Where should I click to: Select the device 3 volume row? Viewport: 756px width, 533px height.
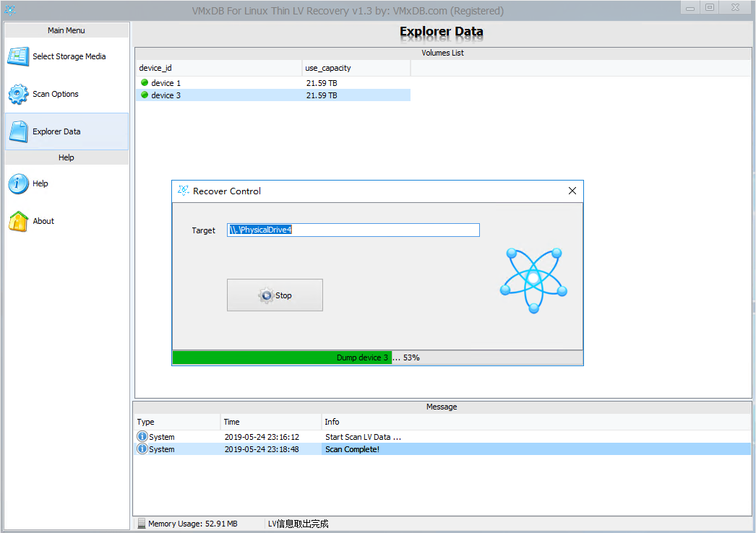[x=273, y=95]
